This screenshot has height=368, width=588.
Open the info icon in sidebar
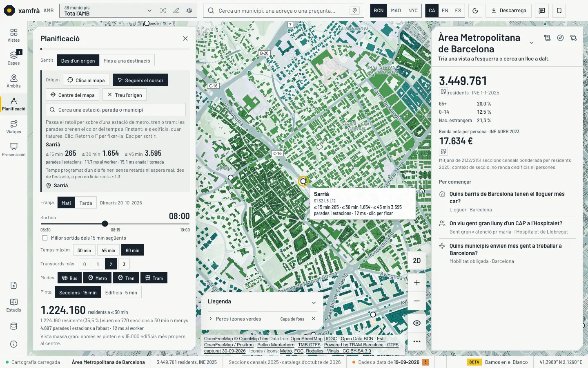tap(13, 344)
